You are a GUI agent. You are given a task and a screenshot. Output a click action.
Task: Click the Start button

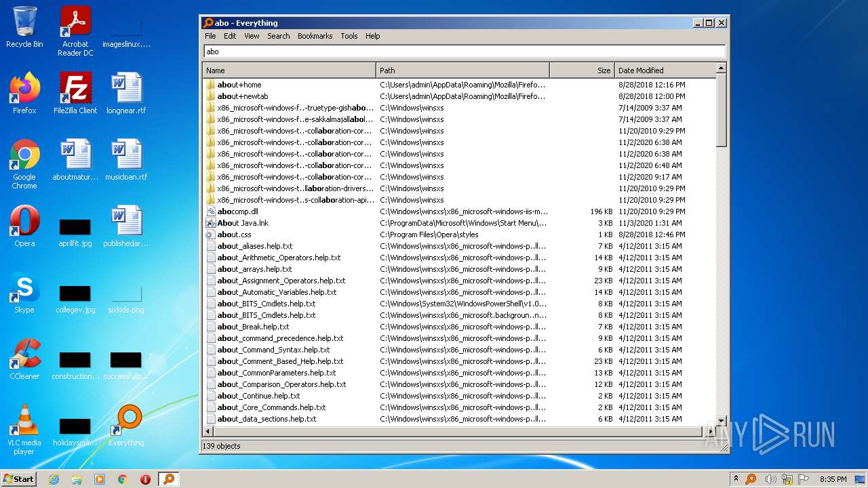click(19, 479)
